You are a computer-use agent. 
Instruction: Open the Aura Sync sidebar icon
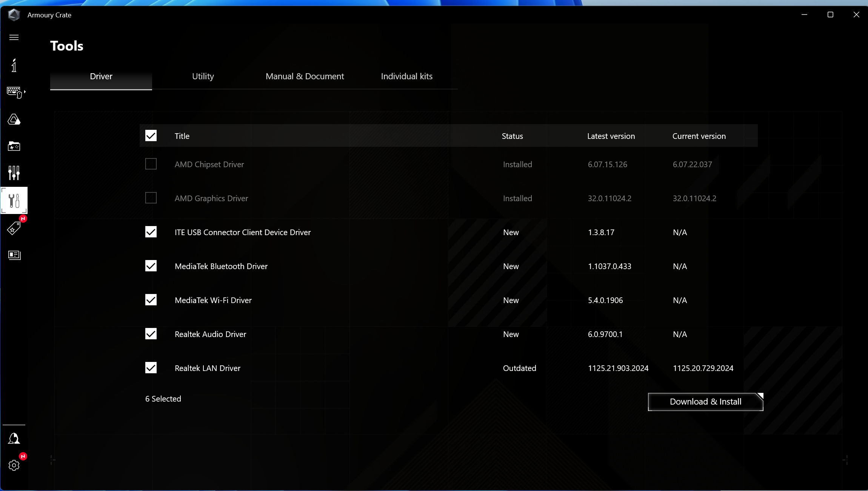click(14, 120)
